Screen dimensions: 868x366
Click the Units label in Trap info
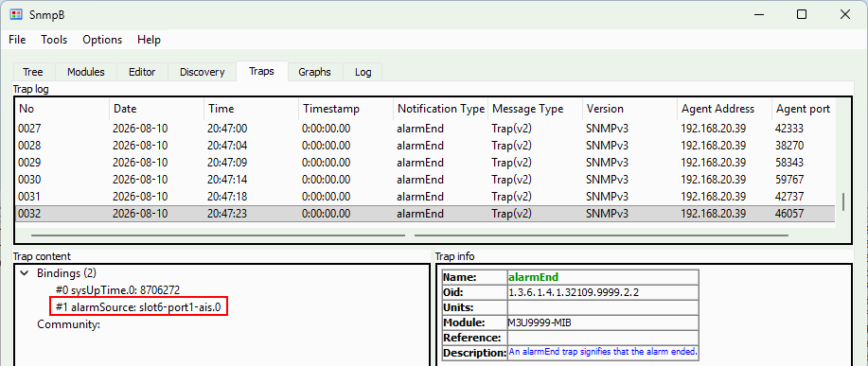click(458, 307)
